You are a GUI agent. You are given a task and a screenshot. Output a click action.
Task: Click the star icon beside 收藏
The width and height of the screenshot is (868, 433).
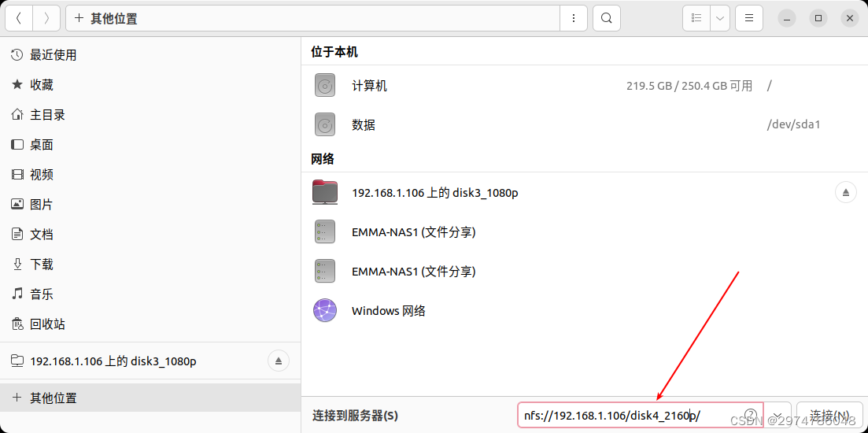click(x=17, y=84)
